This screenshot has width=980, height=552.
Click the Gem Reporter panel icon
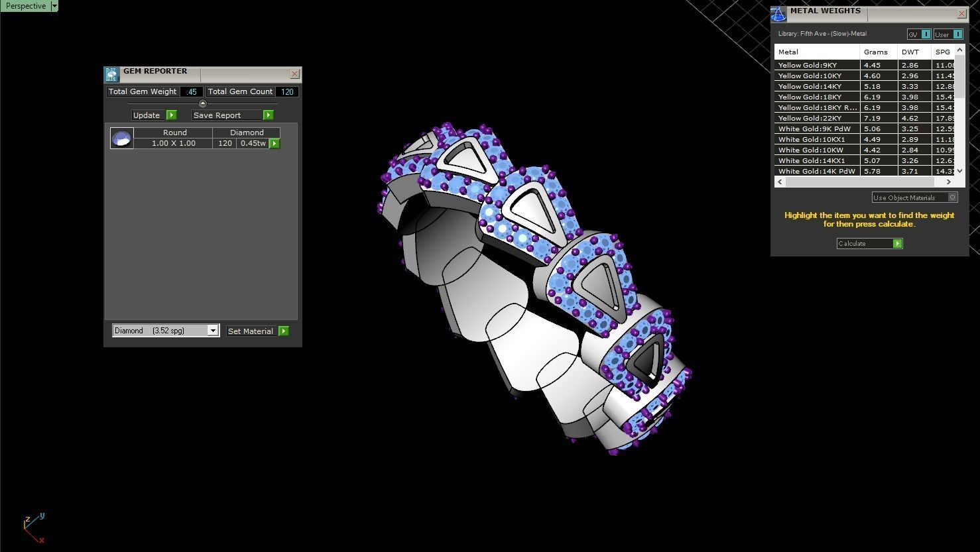pyautogui.click(x=111, y=74)
